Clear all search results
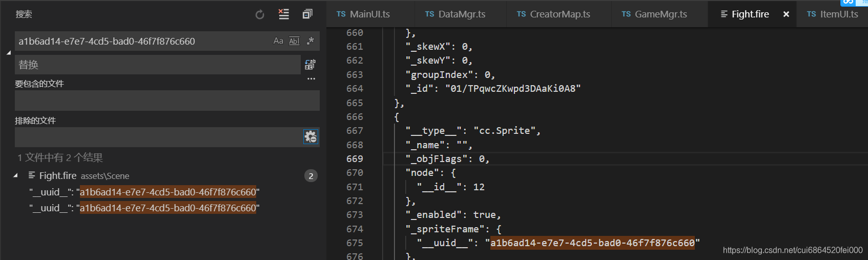868x260 pixels. [283, 14]
